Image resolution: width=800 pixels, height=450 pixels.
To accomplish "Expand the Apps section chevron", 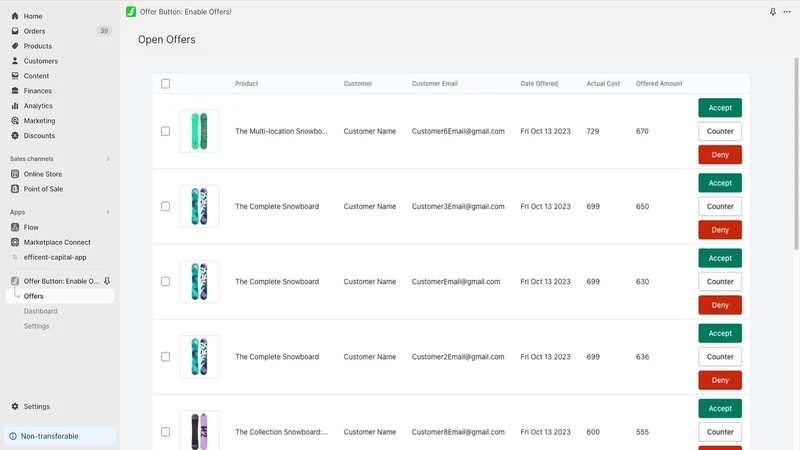I will pyautogui.click(x=108, y=212).
